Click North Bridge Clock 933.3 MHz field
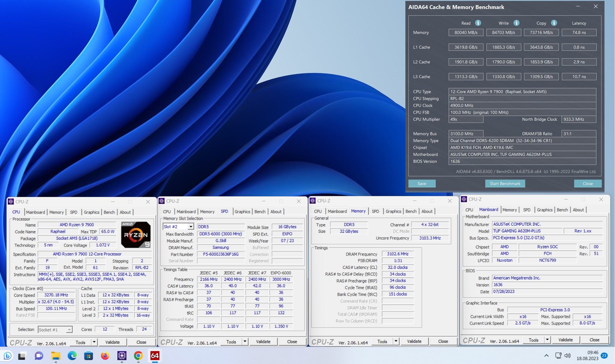Image resolution: width=615 pixels, height=364 pixels. tap(579, 119)
